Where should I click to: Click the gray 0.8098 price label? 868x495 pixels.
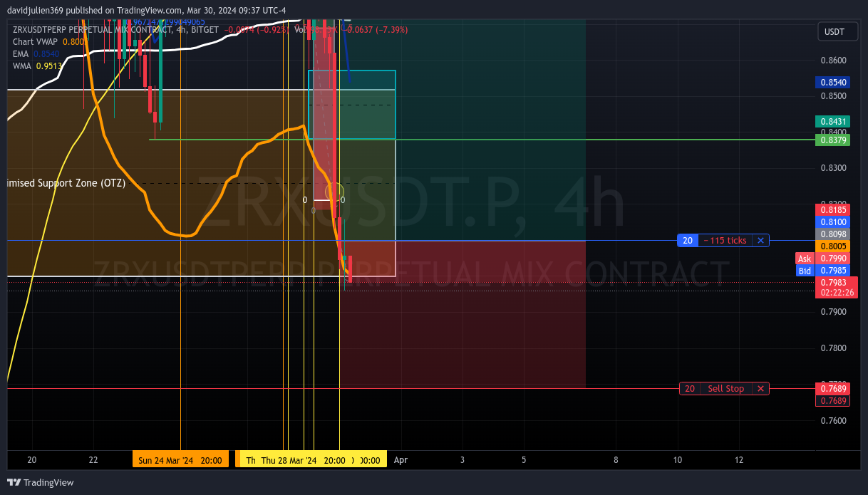(832, 234)
